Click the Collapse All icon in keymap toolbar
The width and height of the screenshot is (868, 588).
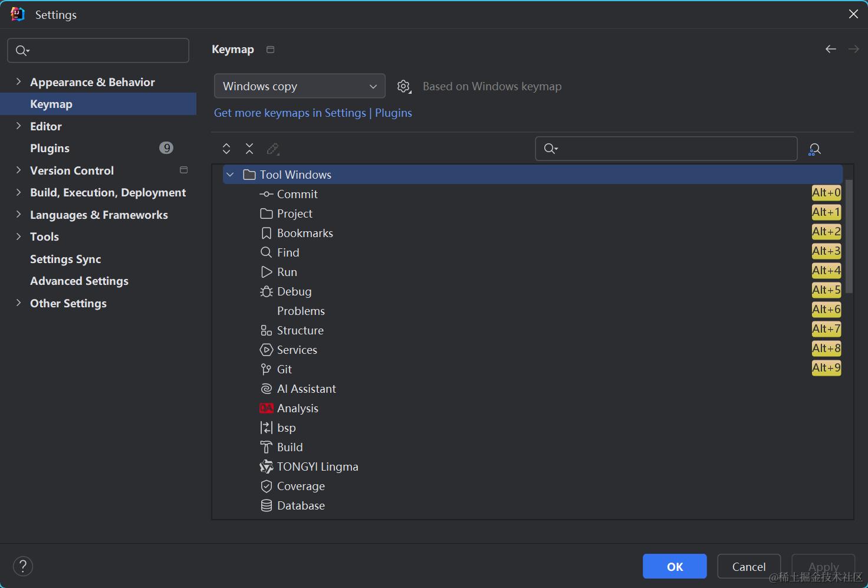click(x=249, y=149)
